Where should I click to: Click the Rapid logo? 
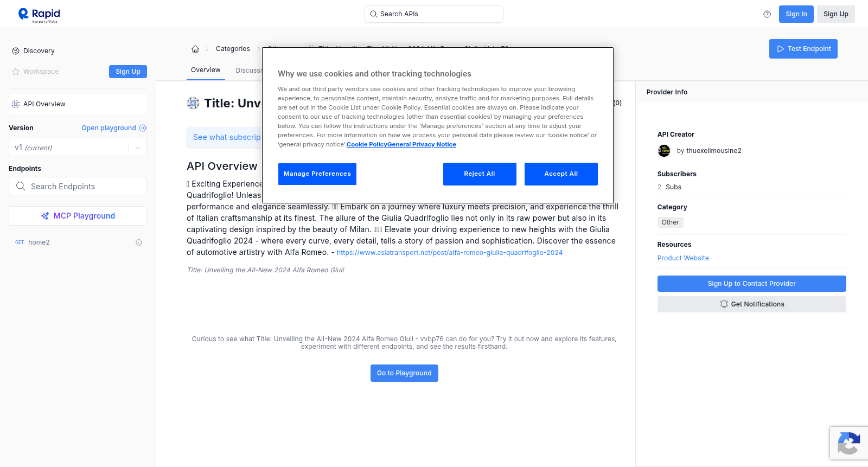coord(39,15)
